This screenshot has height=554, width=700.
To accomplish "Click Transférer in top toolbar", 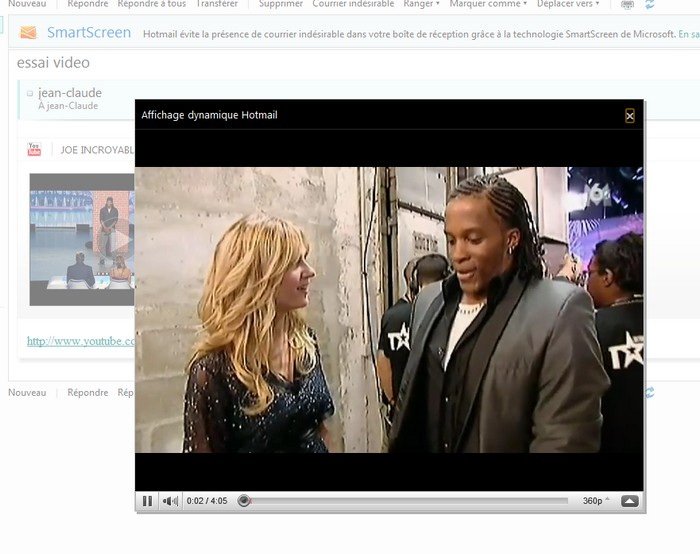I will click(x=217, y=4).
